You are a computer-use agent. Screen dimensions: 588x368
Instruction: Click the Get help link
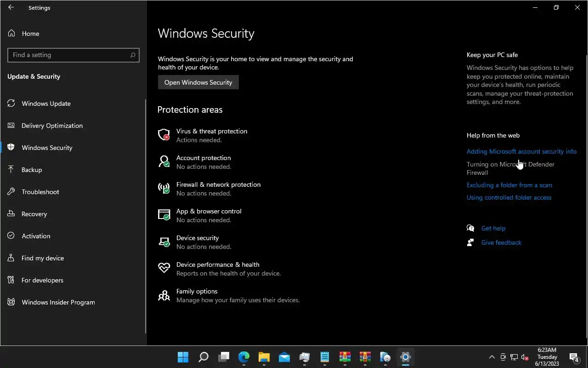point(493,228)
